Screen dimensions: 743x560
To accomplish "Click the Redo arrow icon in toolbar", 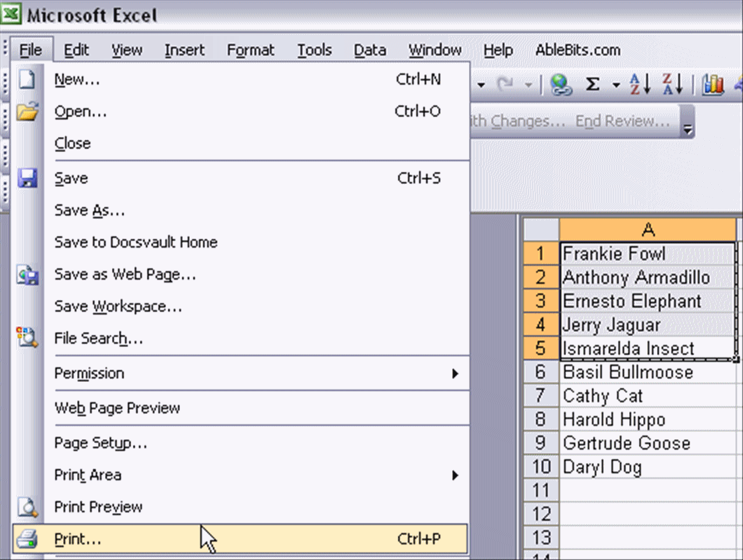I will click(506, 85).
